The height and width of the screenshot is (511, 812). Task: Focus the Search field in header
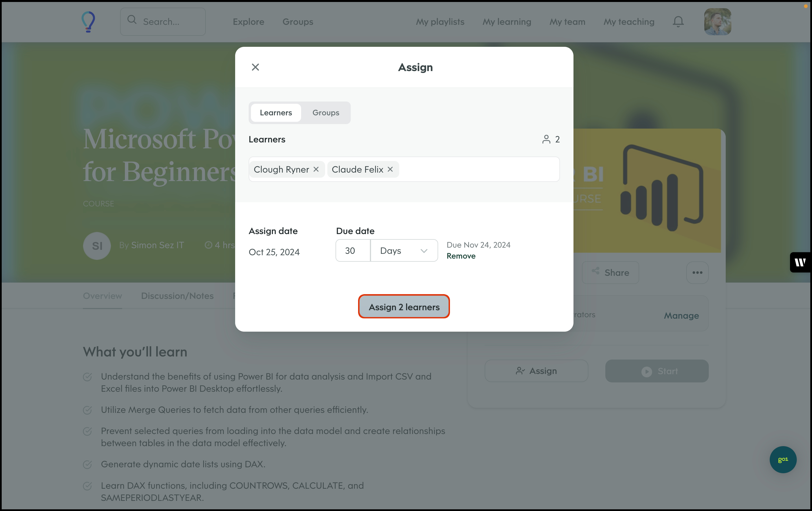click(x=163, y=22)
